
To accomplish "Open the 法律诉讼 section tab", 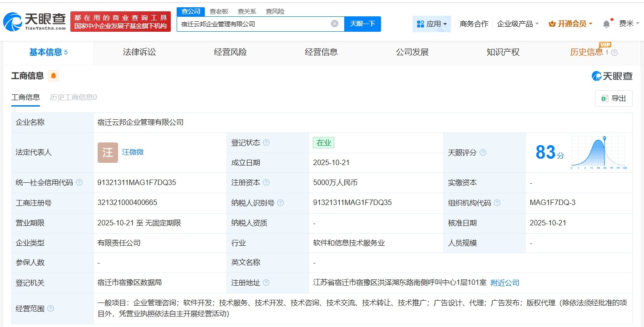I will tap(139, 52).
